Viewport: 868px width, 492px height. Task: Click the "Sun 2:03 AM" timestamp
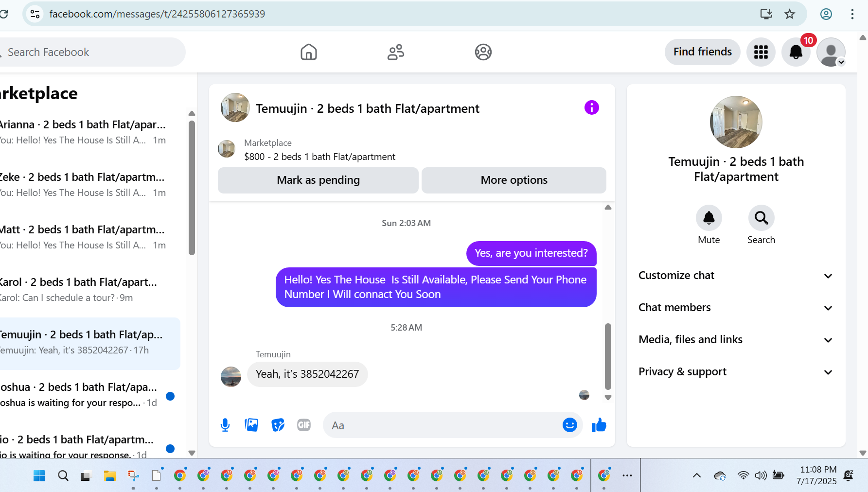click(x=406, y=223)
